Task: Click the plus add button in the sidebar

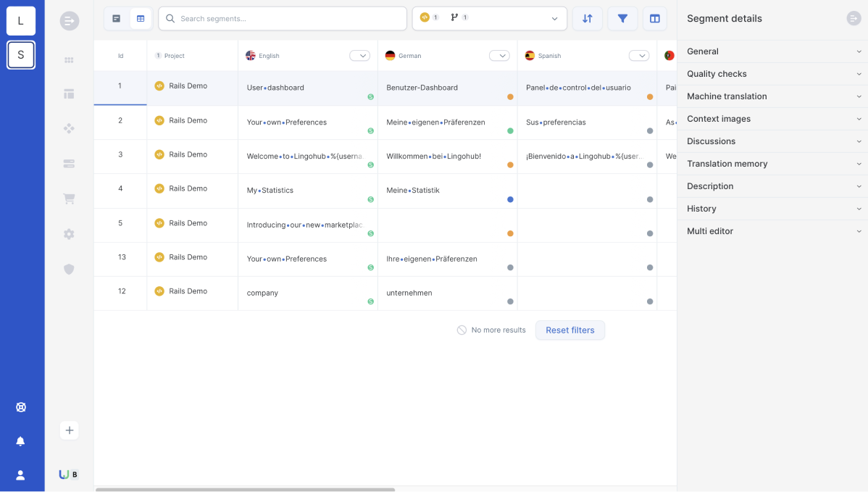Action: pyautogui.click(x=70, y=430)
